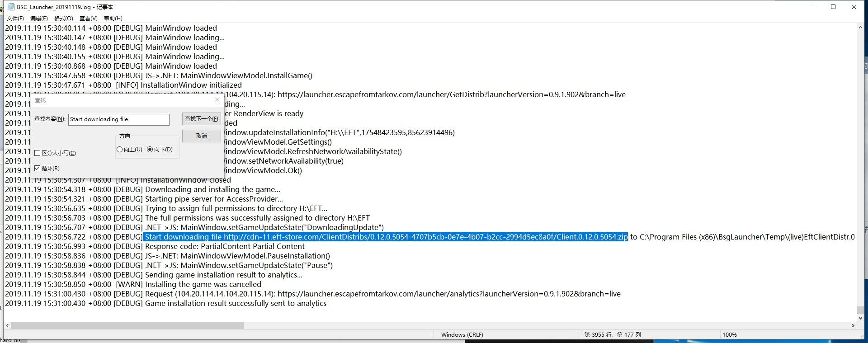This screenshot has height=343, width=868.
Task: Click the horizontal scrollbar right arrow
Action: [853, 325]
